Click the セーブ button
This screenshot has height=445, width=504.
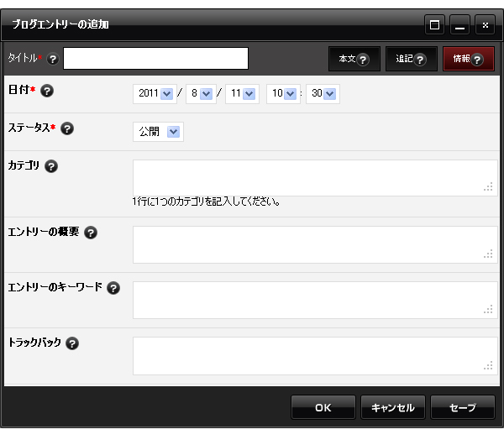[463, 407]
